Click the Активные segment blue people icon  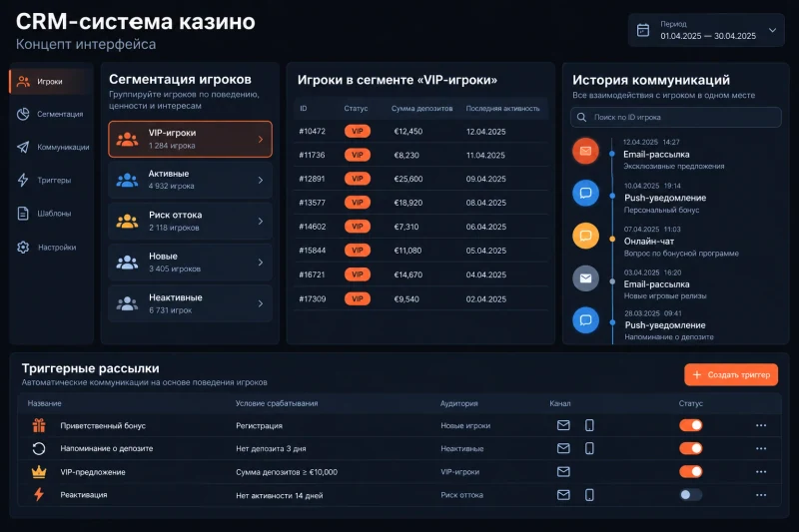coord(127,180)
